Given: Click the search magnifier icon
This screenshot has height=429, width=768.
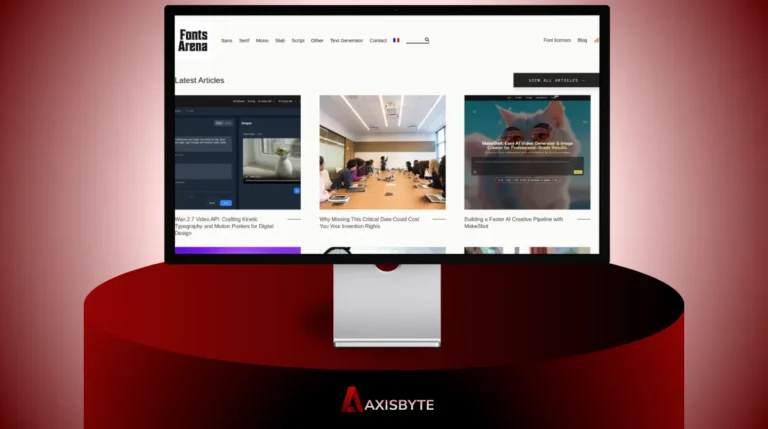Looking at the screenshot, I should (427, 40).
